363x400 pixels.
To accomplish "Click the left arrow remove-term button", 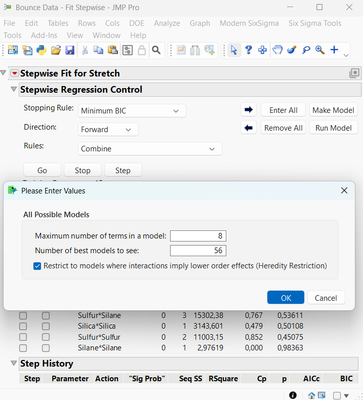I will 249,128.
